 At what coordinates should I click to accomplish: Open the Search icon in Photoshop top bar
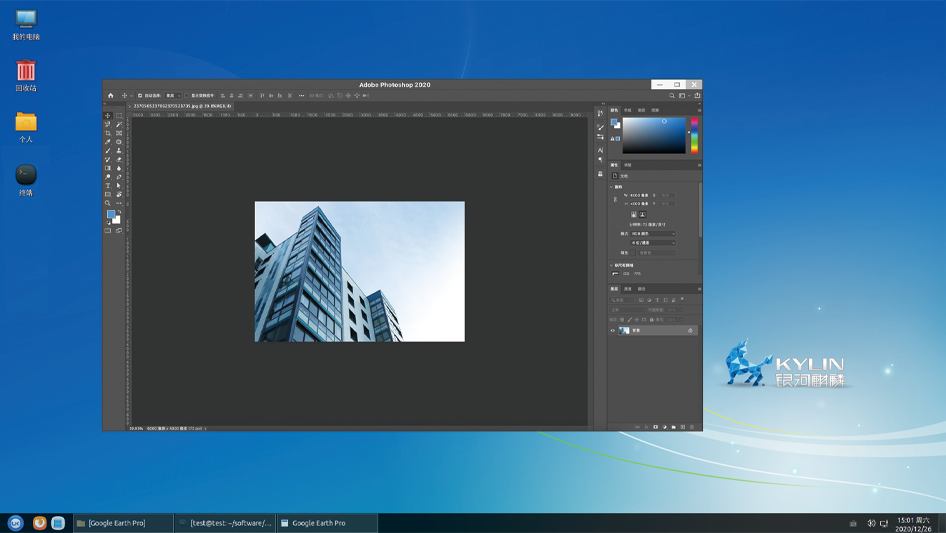[x=671, y=95]
